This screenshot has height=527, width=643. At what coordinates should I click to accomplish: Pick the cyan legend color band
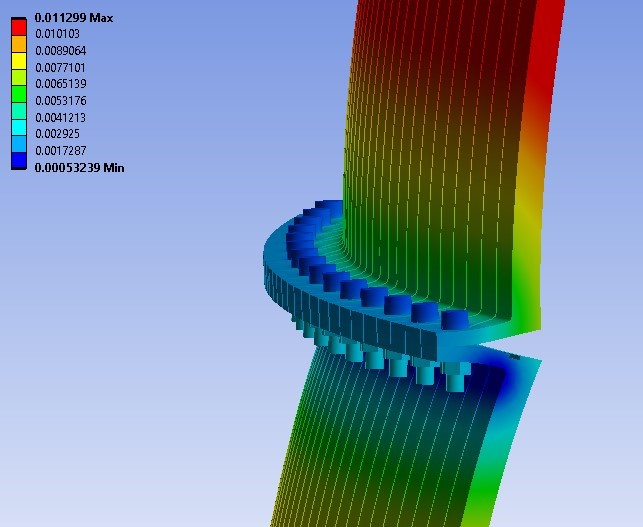19,128
